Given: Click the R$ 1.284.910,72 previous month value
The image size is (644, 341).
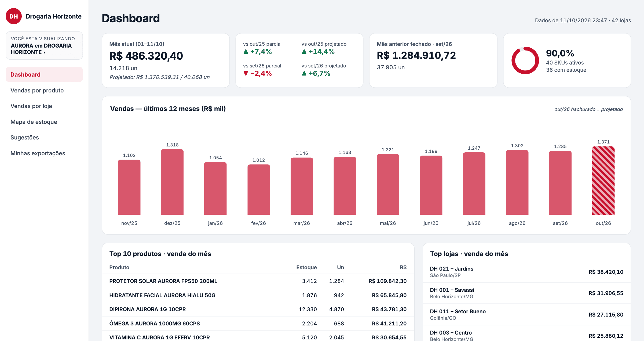Looking at the screenshot, I should pos(416,55).
